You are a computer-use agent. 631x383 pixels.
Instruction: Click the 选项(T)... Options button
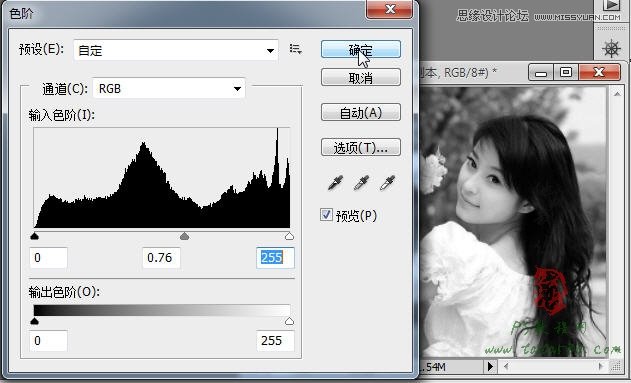(x=361, y=147)
